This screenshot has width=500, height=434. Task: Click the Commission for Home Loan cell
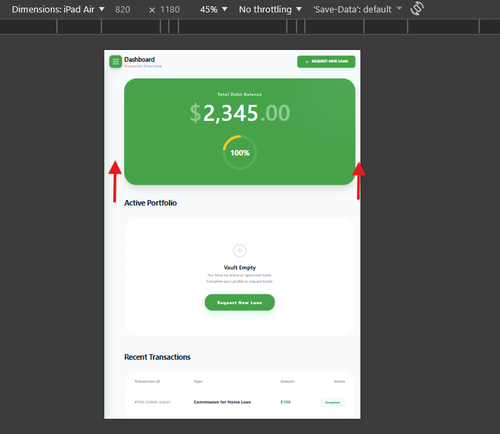[x=222, y=402]
